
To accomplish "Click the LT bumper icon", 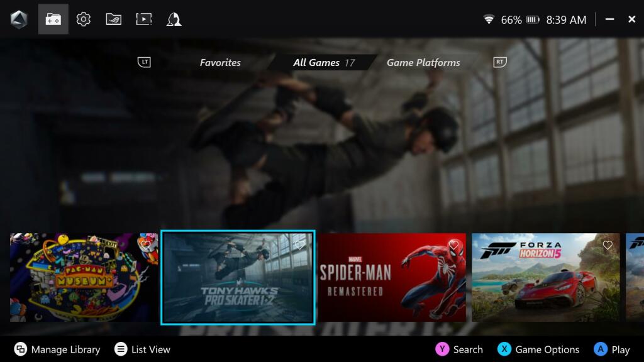I will click(145, 62).
